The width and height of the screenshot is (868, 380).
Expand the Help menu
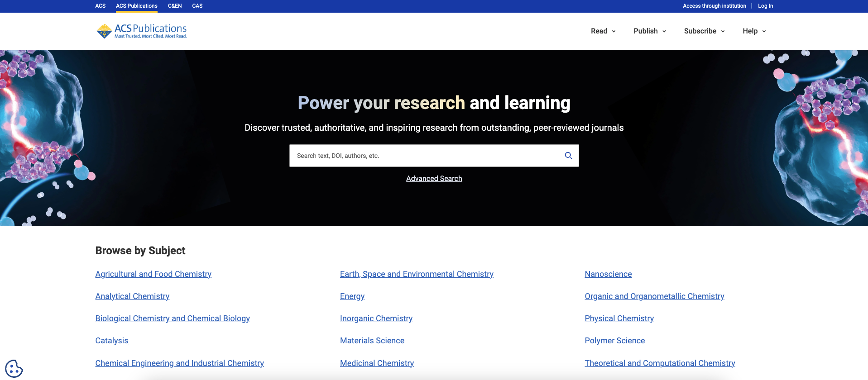coord(754,31)
